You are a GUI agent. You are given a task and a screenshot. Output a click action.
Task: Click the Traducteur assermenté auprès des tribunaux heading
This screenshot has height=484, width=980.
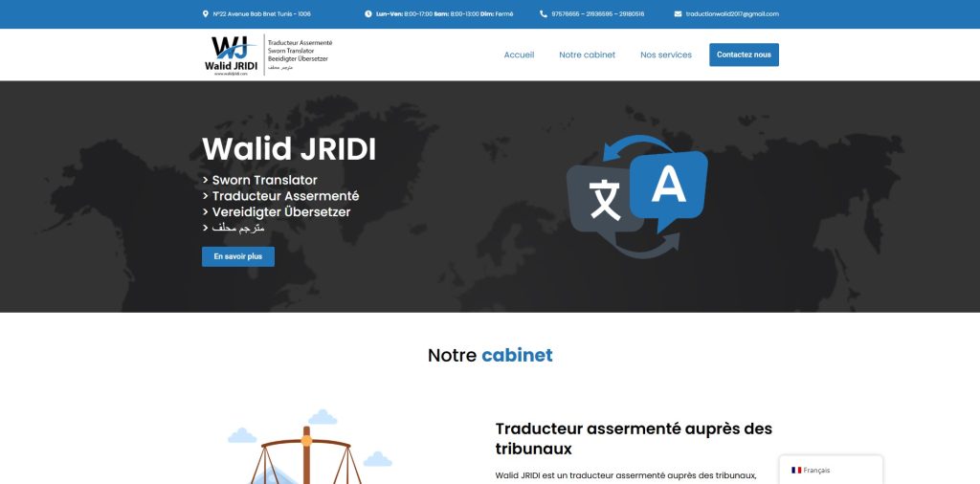[x=634, y=438]
